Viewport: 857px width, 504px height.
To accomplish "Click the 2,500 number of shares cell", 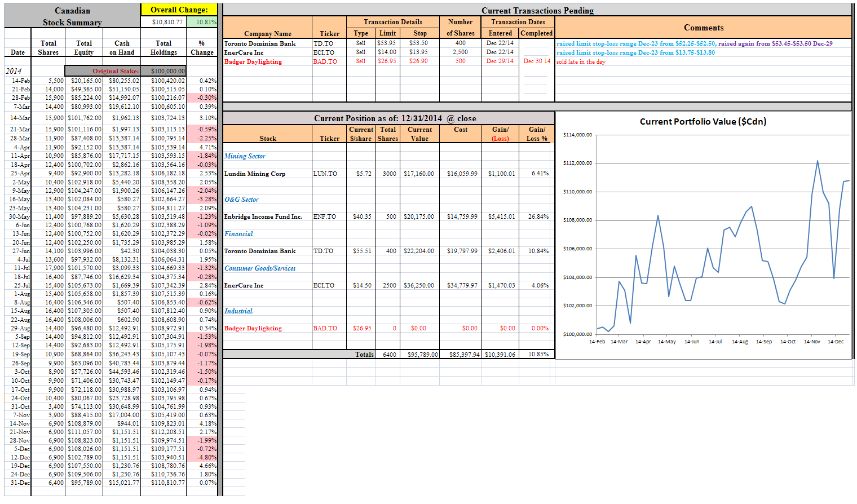I will [460, 52].
